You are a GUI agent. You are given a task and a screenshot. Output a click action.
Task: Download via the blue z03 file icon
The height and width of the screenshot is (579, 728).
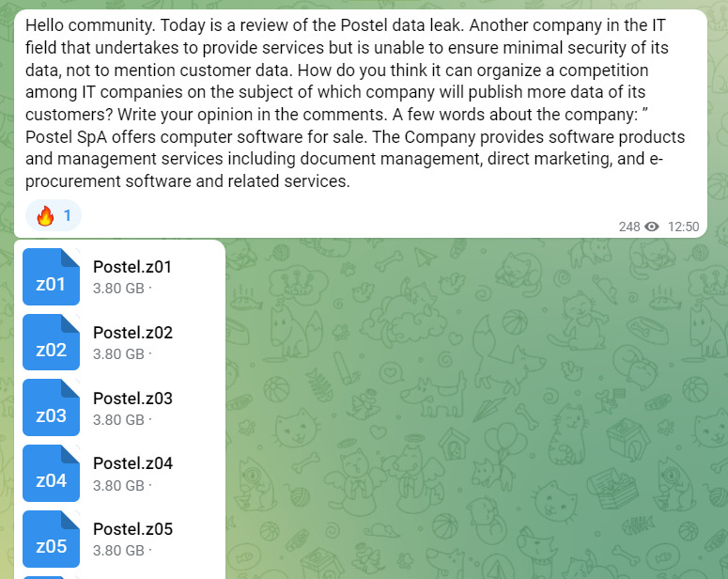(51, 408)
